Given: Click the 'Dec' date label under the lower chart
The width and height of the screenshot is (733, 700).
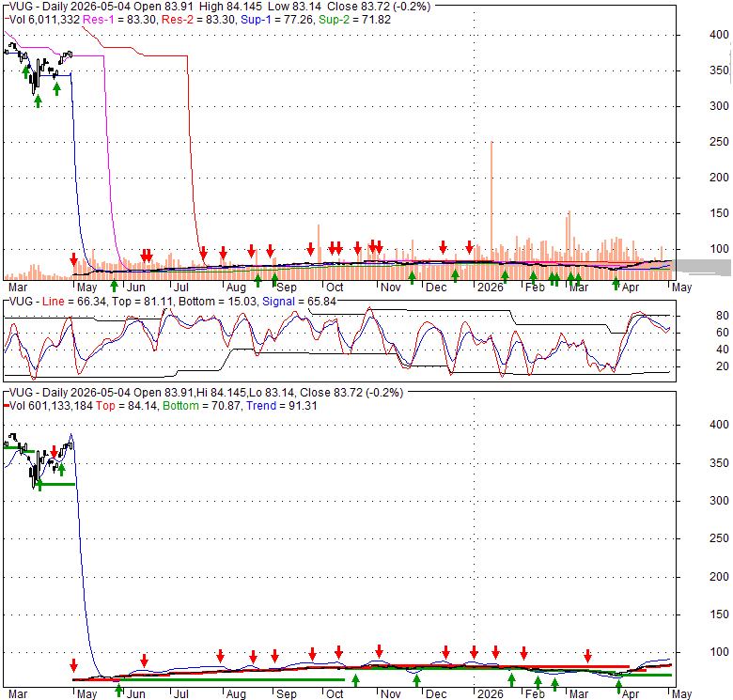Looking at the screenshot, I should pos(436,694).
